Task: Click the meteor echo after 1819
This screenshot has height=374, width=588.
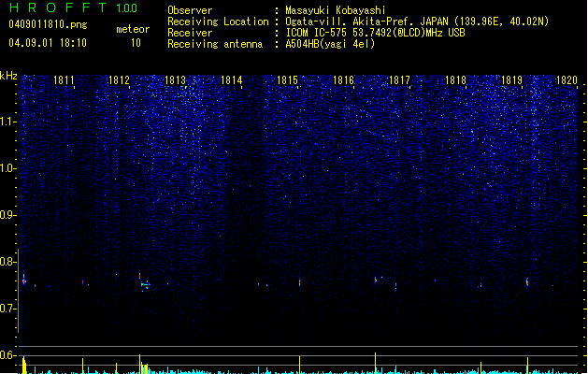Action: [x=527, y=281]
